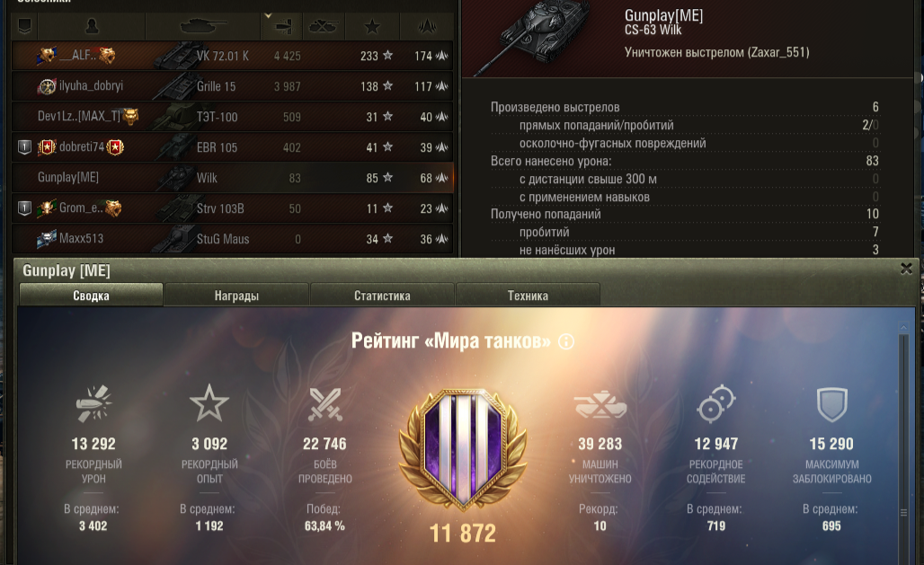
Task: Open rating info icon next to title
Action: click(x=566, y=341)
